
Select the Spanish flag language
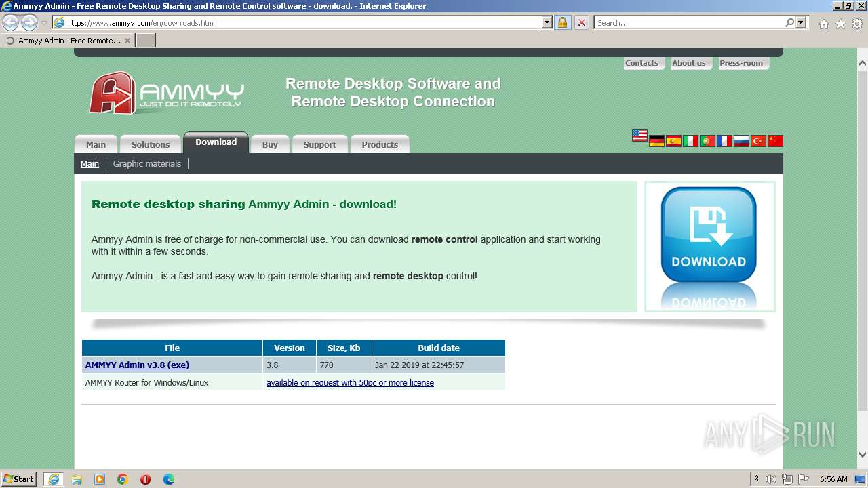coord(673,141)
